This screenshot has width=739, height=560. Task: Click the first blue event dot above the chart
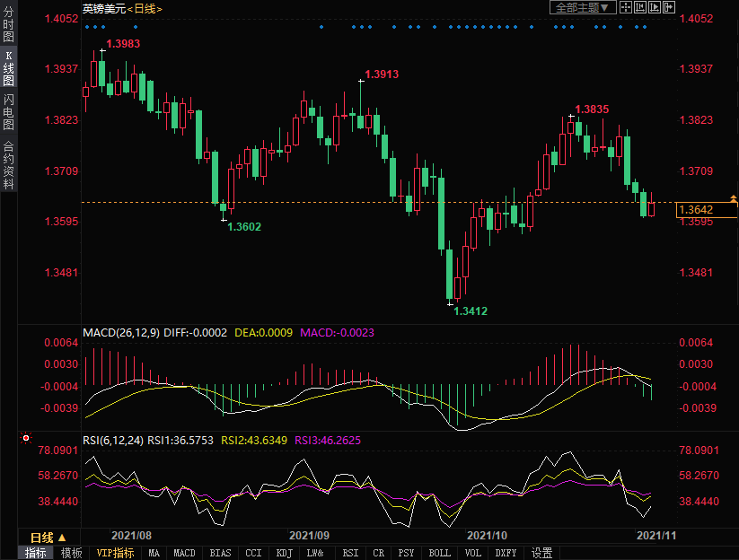click(x=86, y=27)
